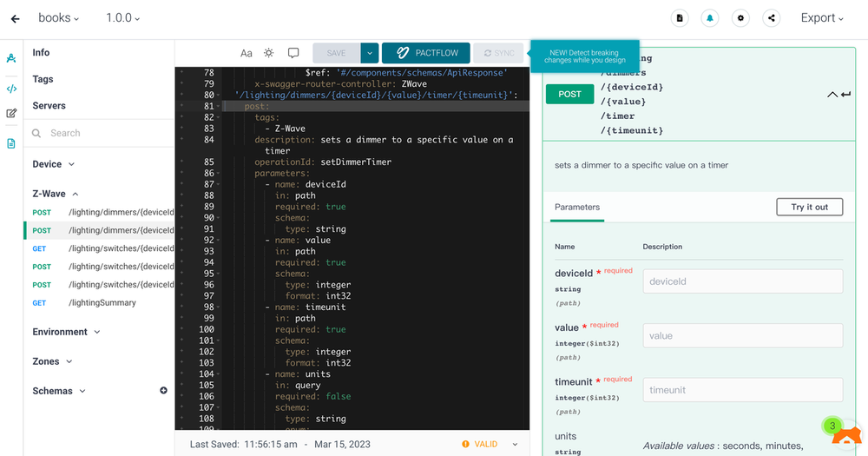Open the notifications bell icon
The width and height of the screenshot is (868, 456).
tap(710, 18)
